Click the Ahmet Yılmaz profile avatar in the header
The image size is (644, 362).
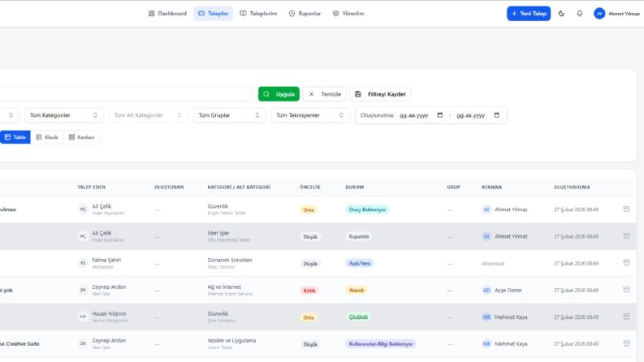click(x=599, y=14)
